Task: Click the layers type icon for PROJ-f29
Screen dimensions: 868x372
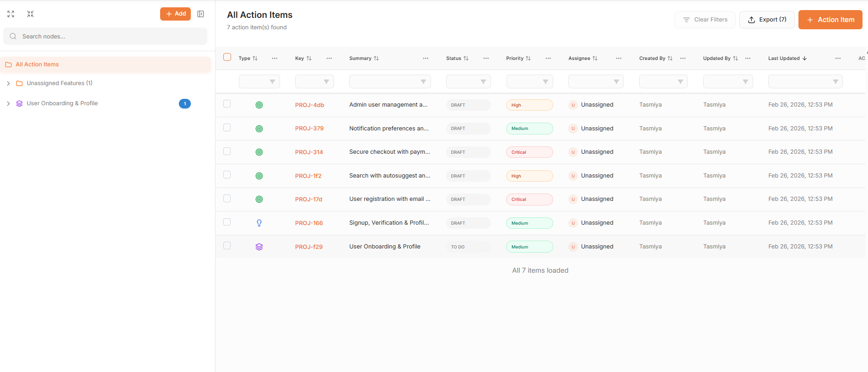Action: tap(259, 247)
